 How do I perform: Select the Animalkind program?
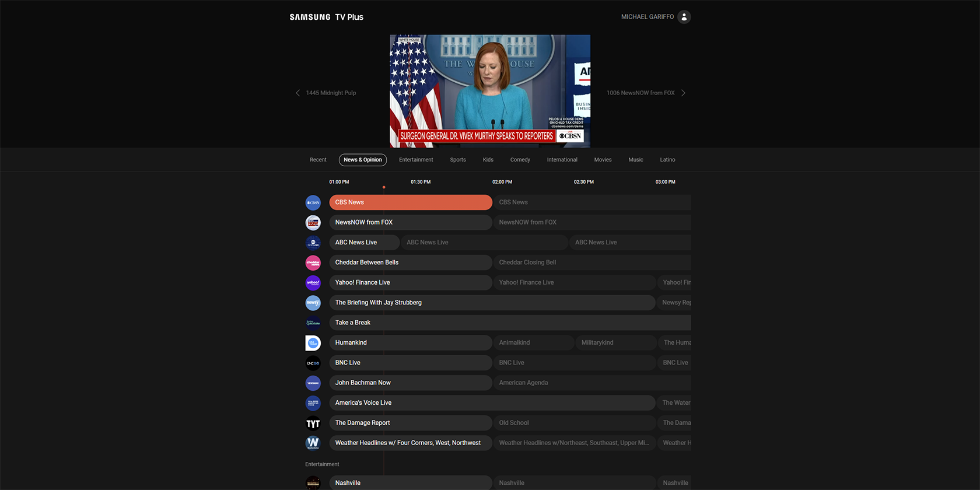pyautogui.click(x=534, y=342)
